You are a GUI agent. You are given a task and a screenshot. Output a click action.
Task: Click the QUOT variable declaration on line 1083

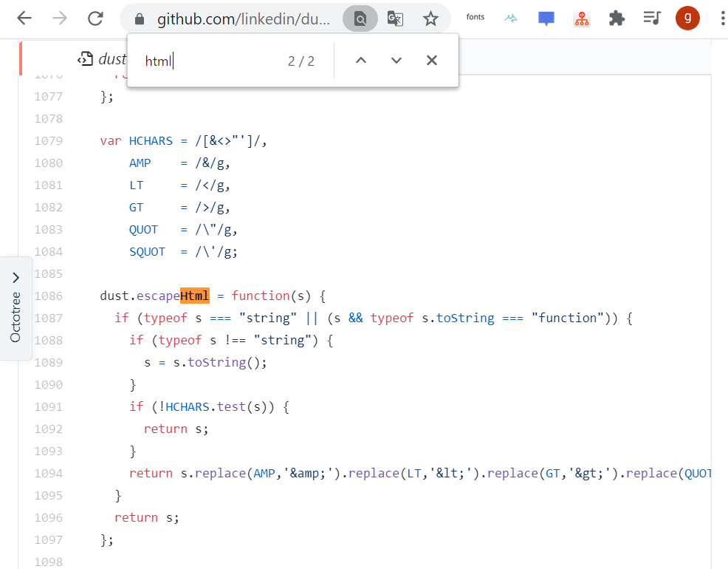[x=143, y=230]
